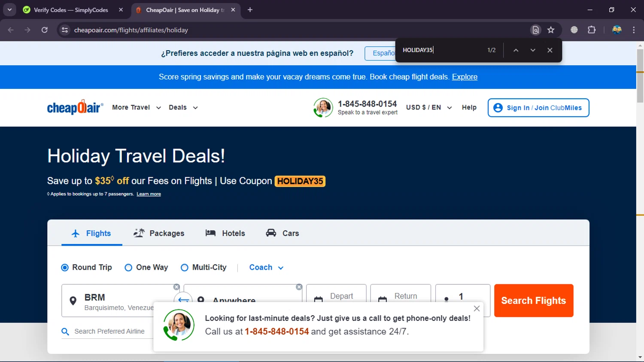644x362 pixels.
Task: Open the Return date field
Action: point(401,293)
